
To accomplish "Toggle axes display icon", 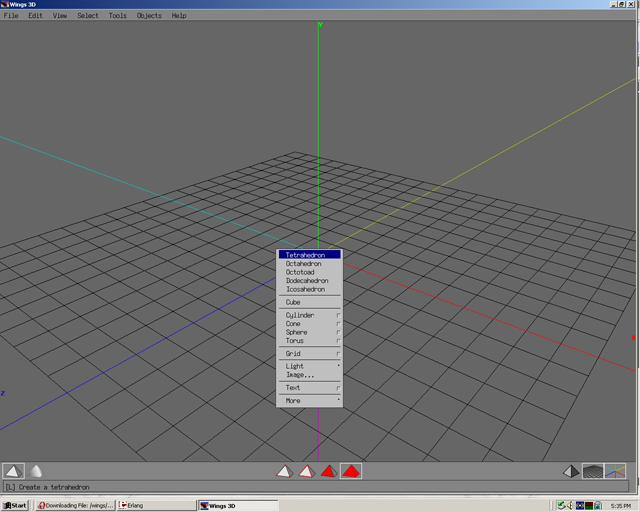I will pyautogui.click(x=615, y=471).
